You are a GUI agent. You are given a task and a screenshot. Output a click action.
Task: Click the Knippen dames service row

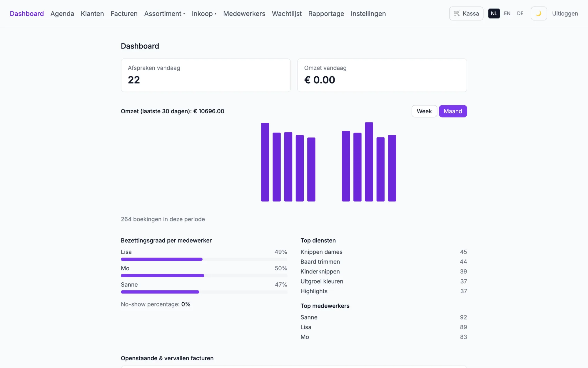click(x=384, y=252)
